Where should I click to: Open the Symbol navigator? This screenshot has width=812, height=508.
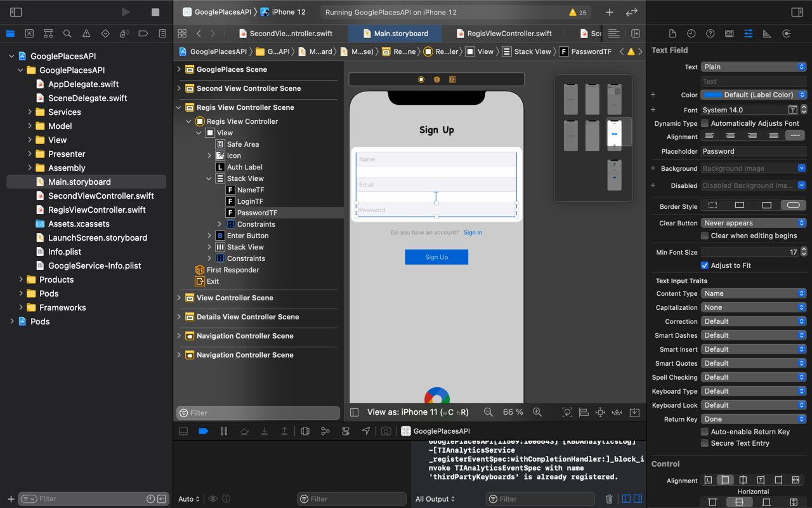[48, 33]
